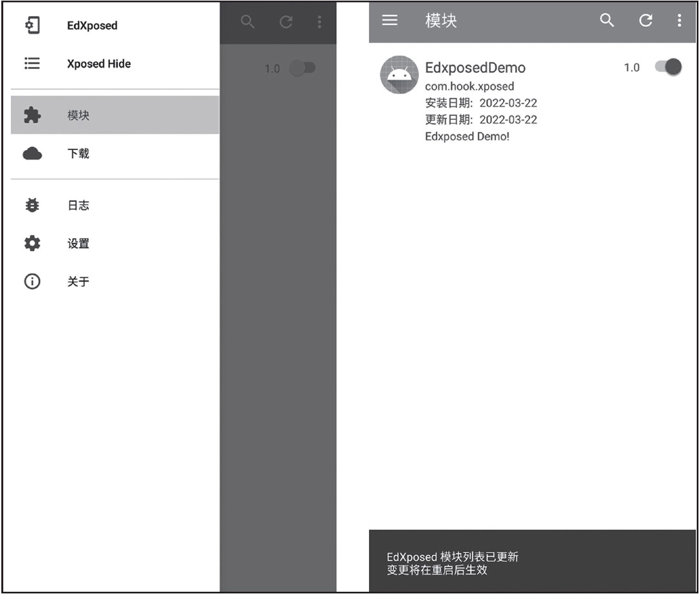Click the gear 设置 icon
Viewport: 700px width, 595px height.
(x=32, y=243)
